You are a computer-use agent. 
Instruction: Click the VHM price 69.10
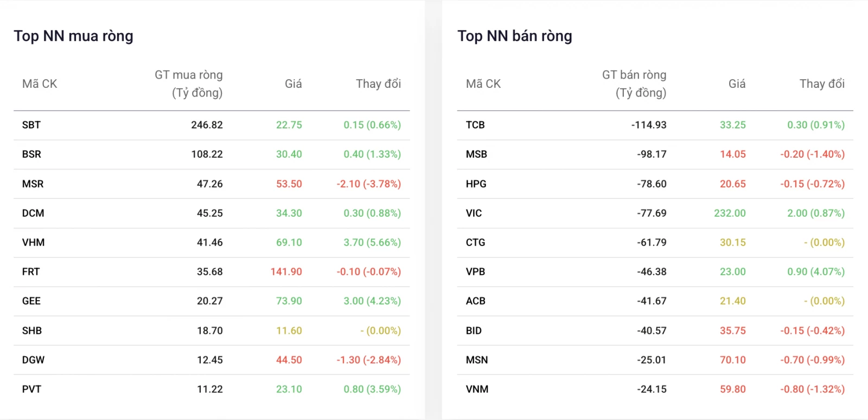click(289, 242)
